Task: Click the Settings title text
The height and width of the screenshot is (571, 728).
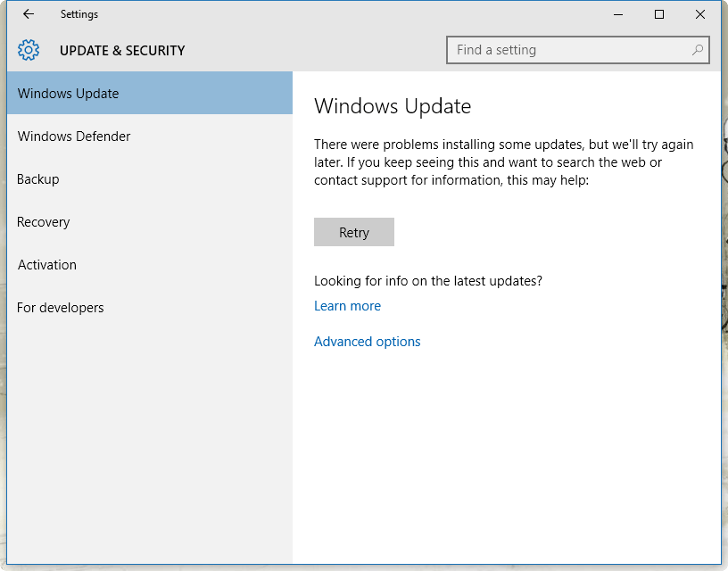Action: click(79, 14)
